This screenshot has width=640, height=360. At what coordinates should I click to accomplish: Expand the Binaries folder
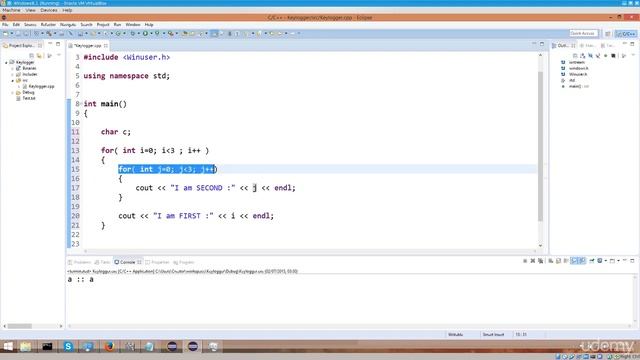(x=12, y=69)
